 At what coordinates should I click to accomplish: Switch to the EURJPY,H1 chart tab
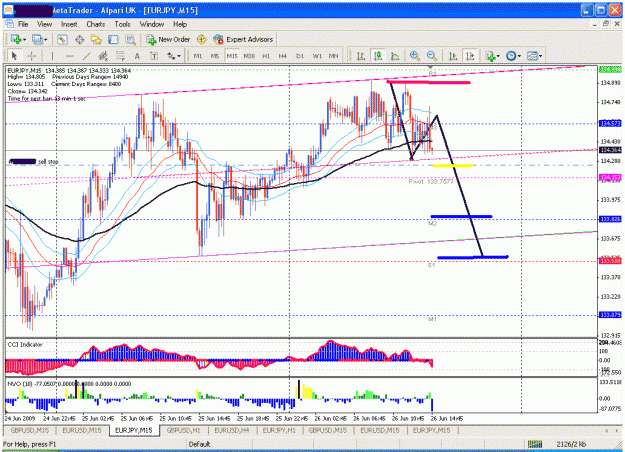[x=279, y=430]
